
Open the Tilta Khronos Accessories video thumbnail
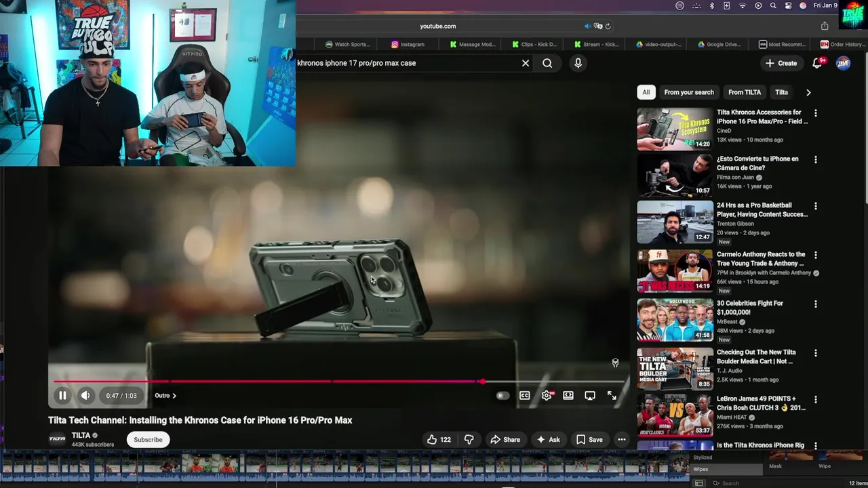pyautogui.click(x=675, y=129)
